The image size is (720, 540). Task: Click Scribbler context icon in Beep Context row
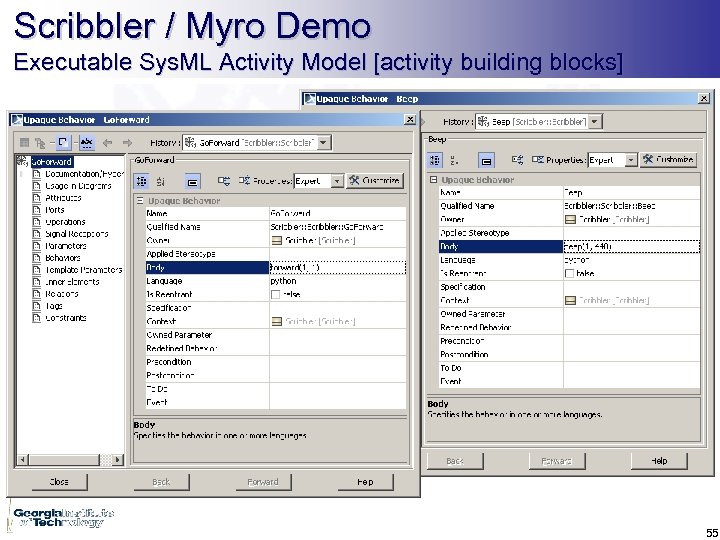570,300
